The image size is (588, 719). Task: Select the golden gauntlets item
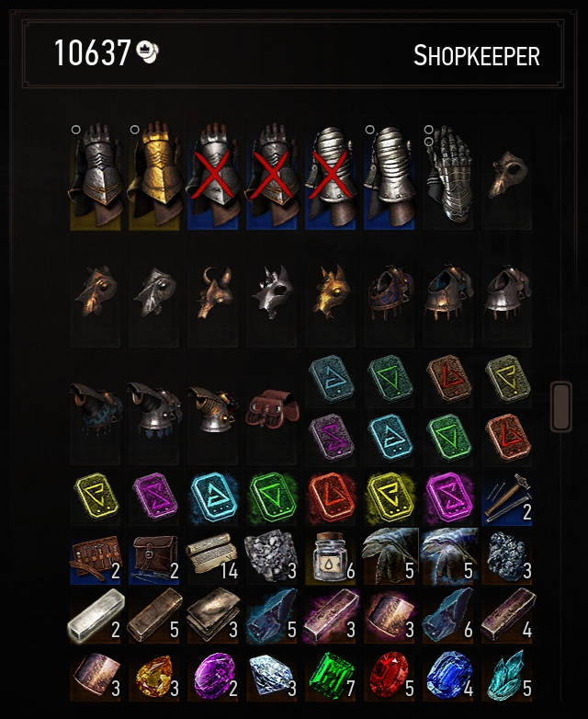(154, 177)
